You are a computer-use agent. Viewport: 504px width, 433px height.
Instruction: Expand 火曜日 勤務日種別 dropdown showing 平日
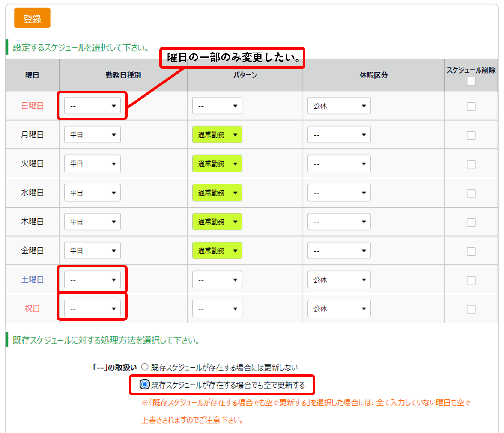[92, 164]
